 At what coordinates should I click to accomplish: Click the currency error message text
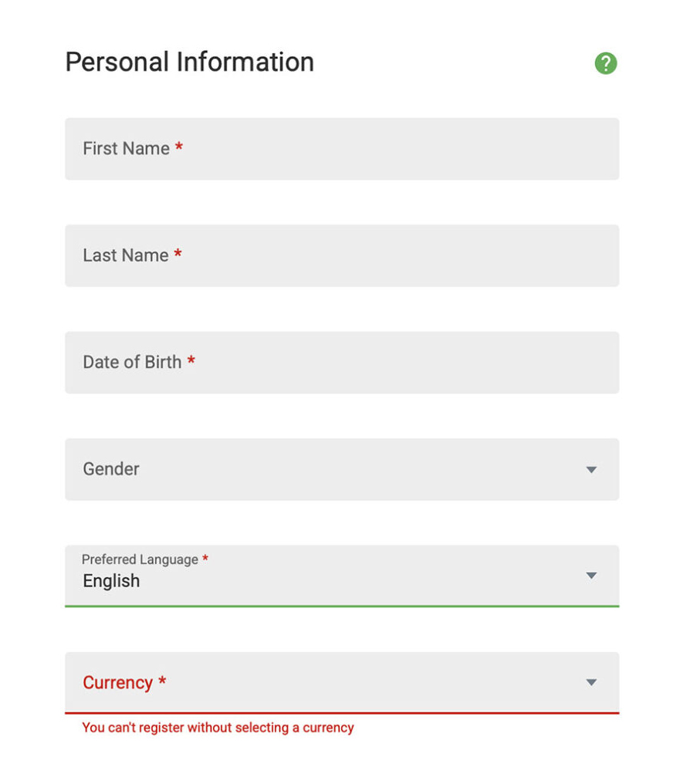(218, 728)
